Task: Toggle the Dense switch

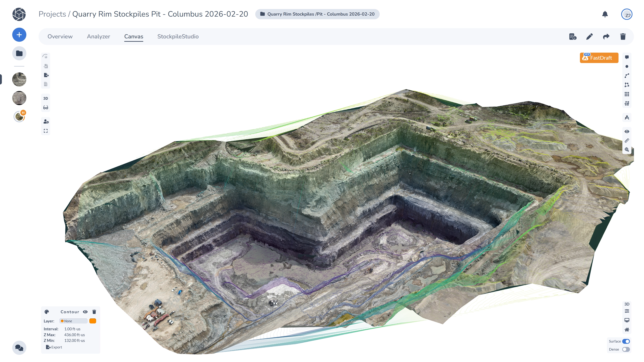Action: tap(626, 349)
